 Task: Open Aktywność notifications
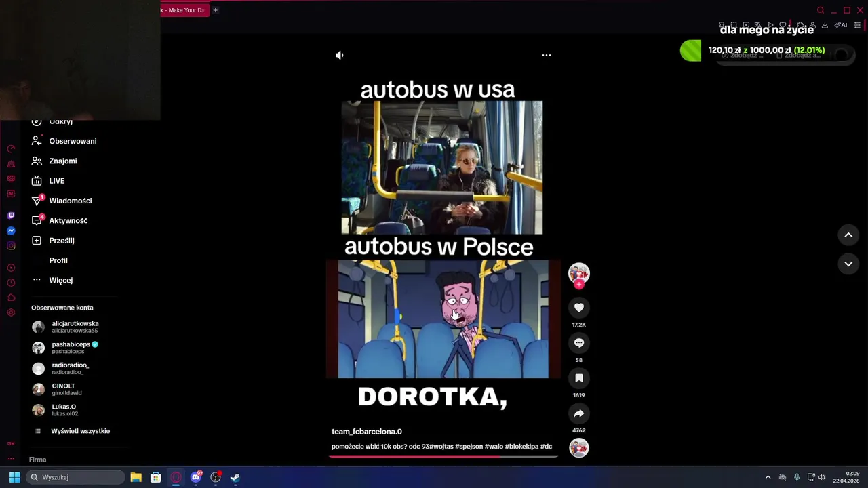(60, 220)
